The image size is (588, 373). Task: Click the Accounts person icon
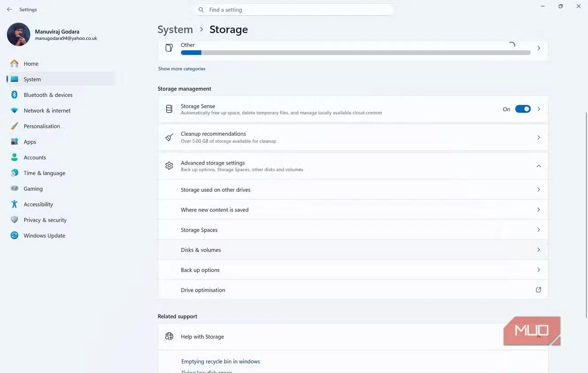[x=15, y=157]
